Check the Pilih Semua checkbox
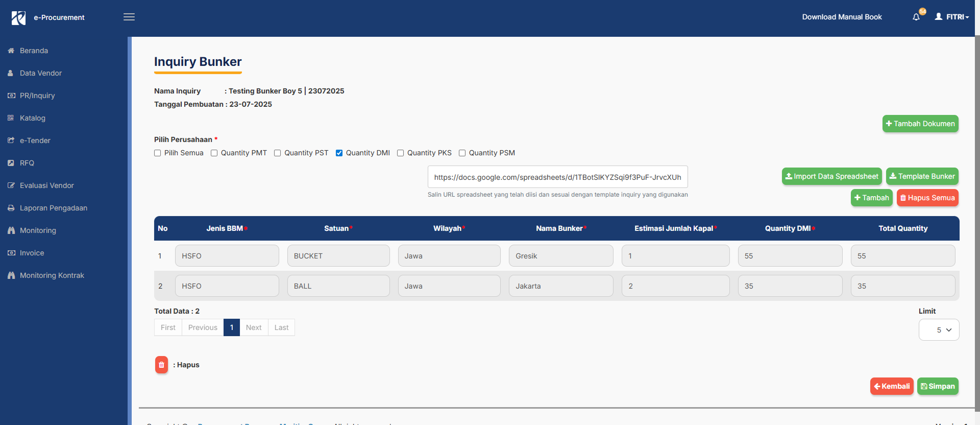Viewport: 980px width, 425px height. click(x=158, y=153)
